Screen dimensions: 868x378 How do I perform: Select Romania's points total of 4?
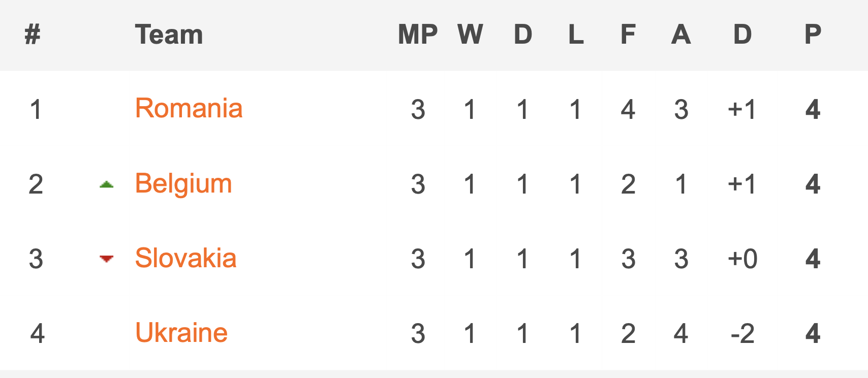813,110
